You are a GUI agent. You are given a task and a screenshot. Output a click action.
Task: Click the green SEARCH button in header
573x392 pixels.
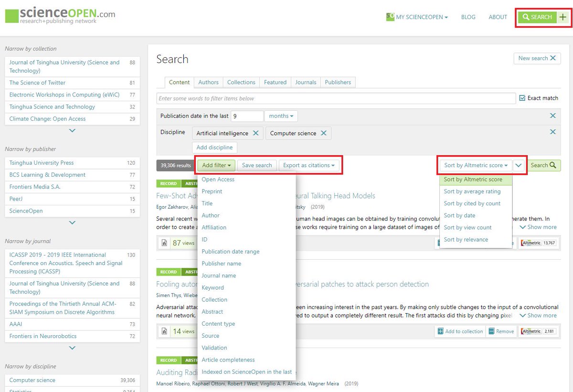538,17
